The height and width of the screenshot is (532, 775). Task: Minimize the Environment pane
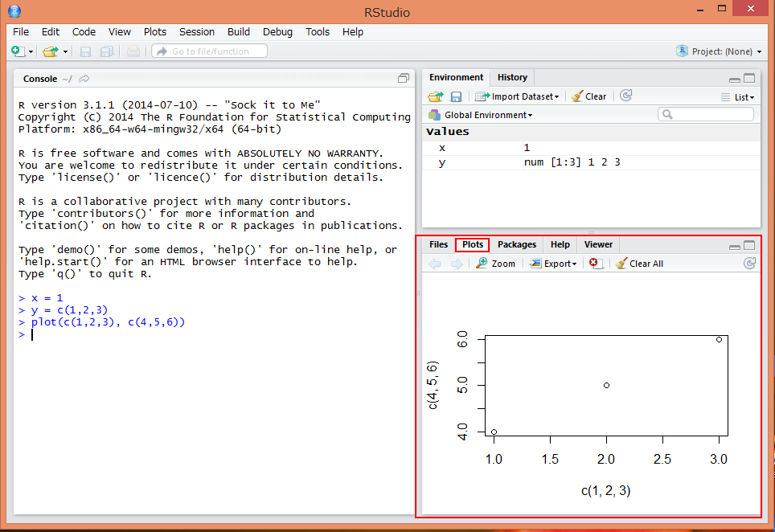coord(735,79)
